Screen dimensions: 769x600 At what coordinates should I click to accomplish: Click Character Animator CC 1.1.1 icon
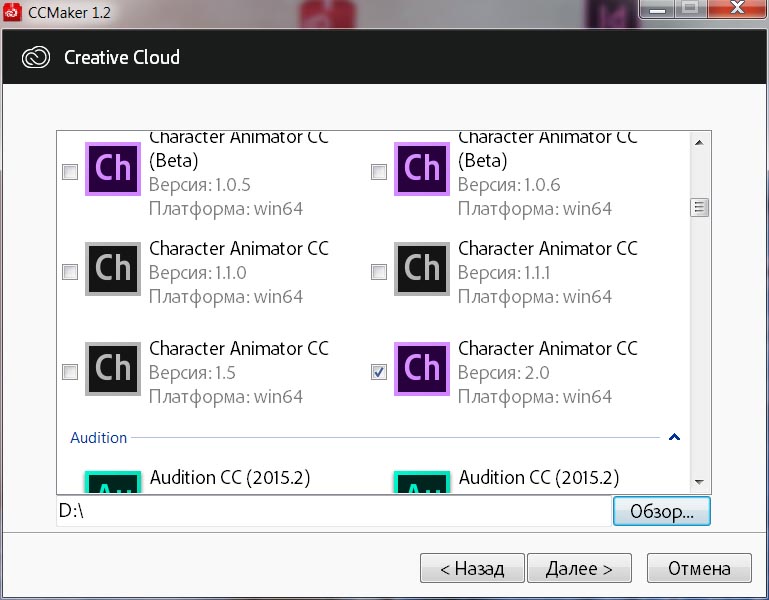point(422,269)
